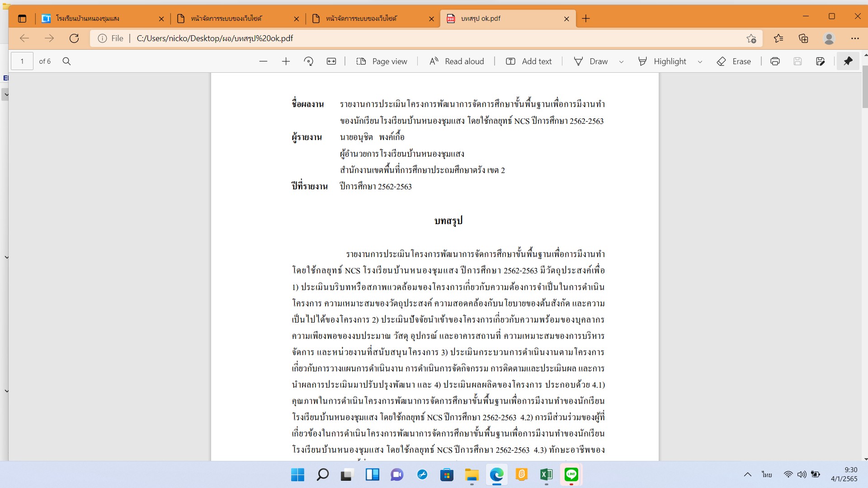Toggle the Erase tool

click(x=734, y=61)
